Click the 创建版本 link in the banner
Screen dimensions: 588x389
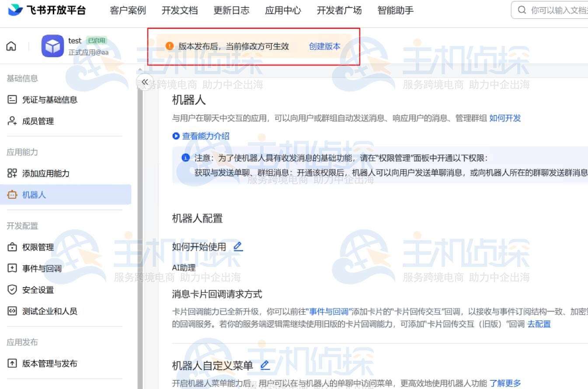pos(324,46)
